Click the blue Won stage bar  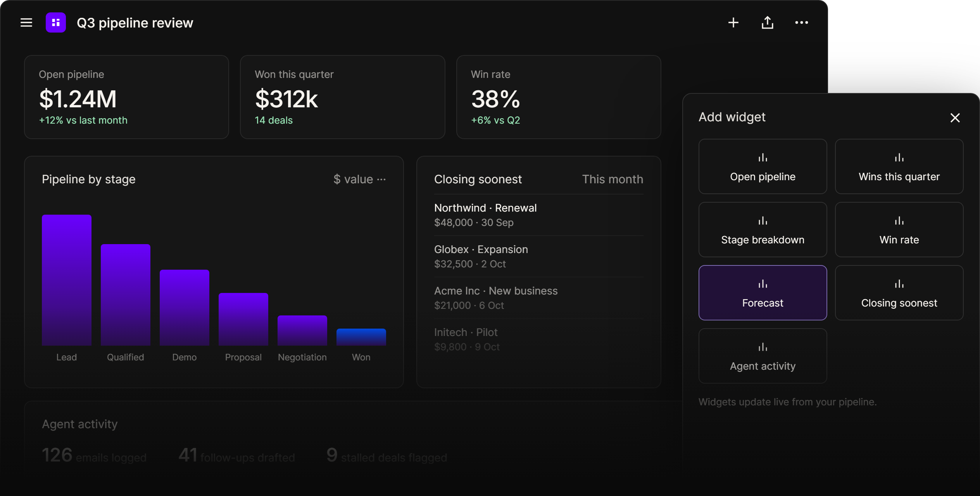(x=361, y=337)
